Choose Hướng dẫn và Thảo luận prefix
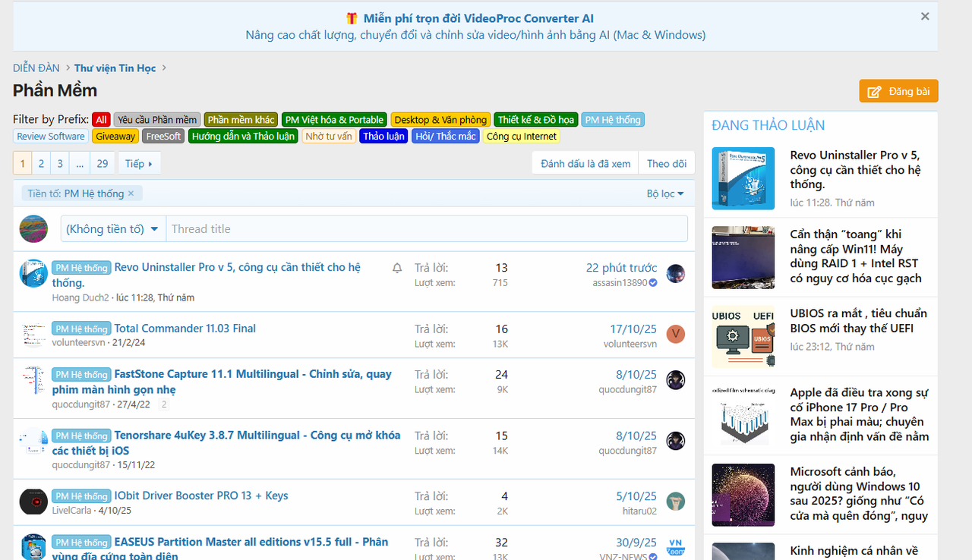 coord(243,137)
